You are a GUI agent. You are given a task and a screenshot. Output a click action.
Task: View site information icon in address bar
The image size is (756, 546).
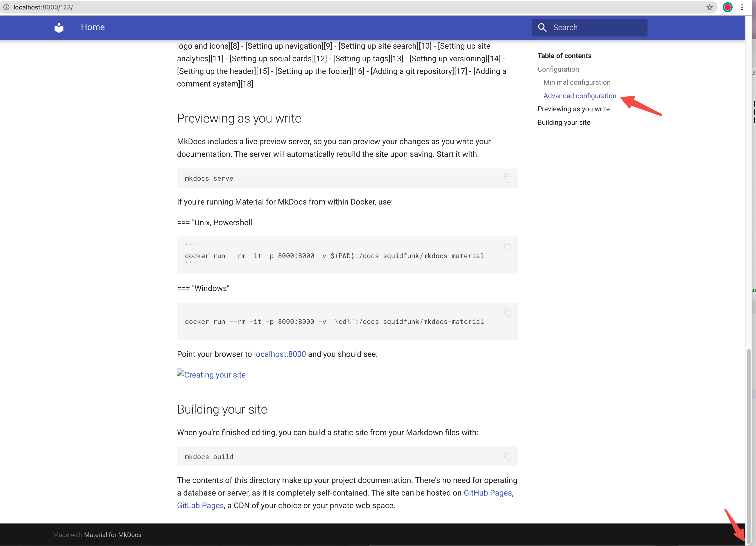click(6, 7)
